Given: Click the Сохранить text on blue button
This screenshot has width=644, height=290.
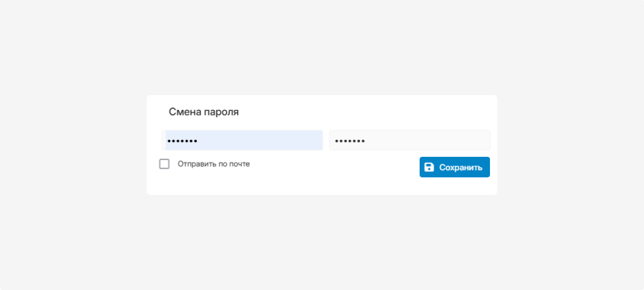Looking at the screenshot, I should (x=460, y=168).
